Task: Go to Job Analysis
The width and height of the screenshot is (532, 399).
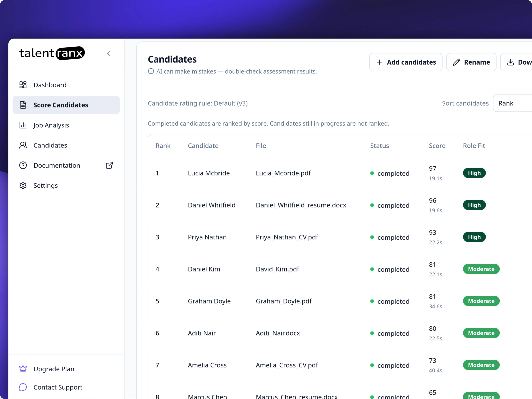Action: (66, 125)
